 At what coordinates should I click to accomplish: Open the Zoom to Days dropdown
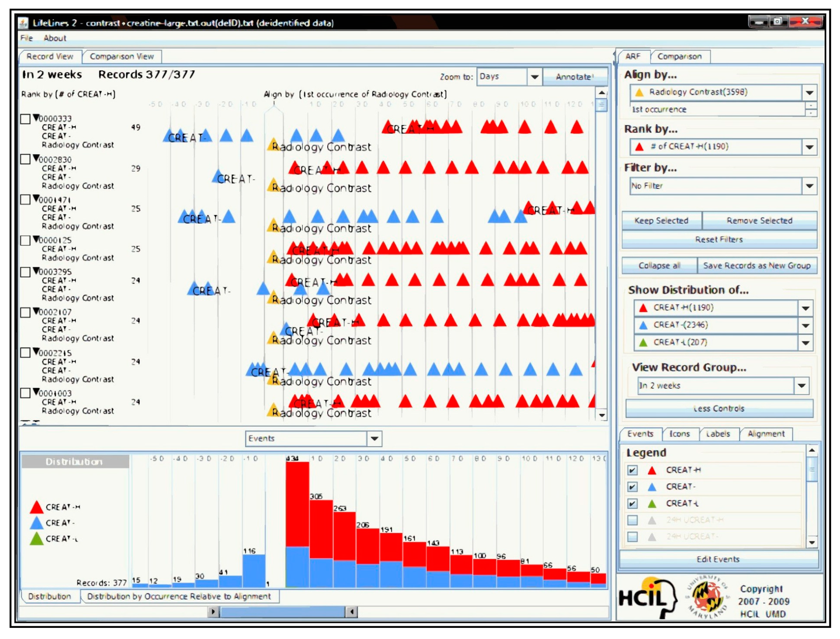pos(534,77)
